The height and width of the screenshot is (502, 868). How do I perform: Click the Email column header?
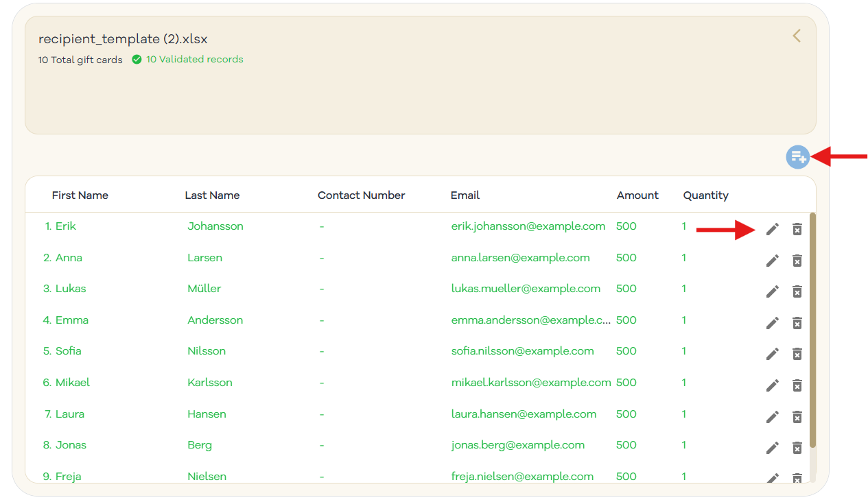coord(465,195)
